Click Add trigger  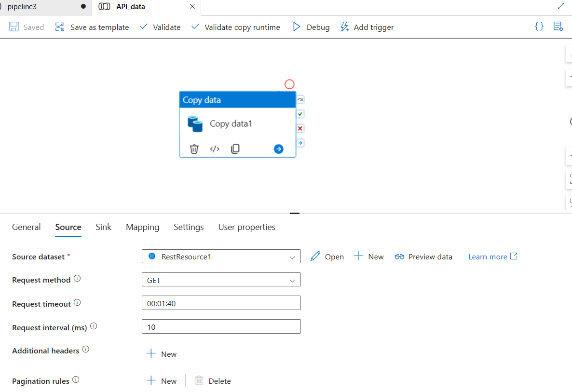click(367, 27)
